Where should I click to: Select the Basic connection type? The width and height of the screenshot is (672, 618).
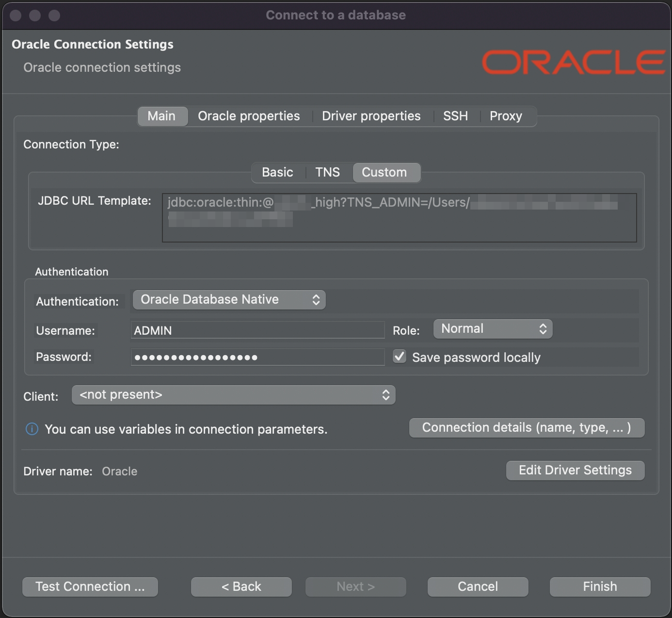tap(277, 173)
